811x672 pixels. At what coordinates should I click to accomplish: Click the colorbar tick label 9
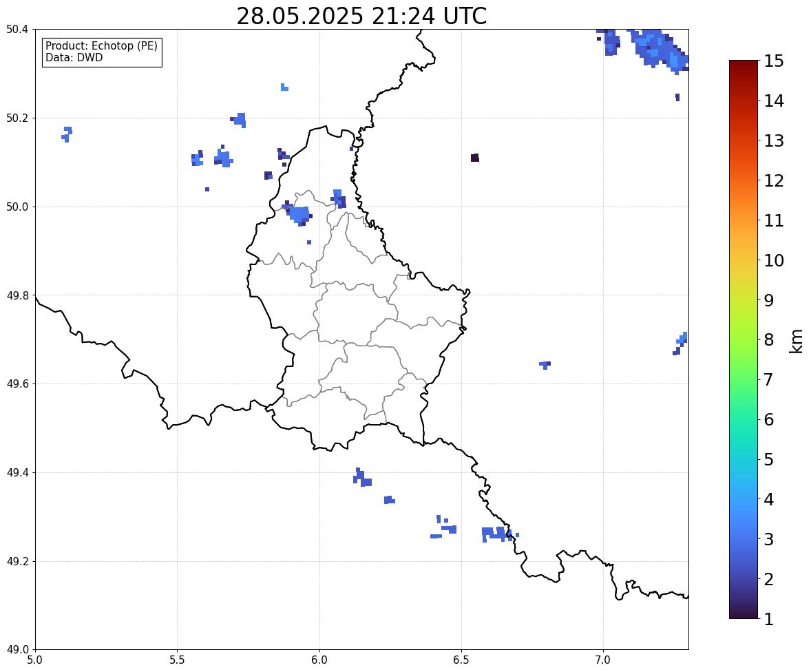pyautogui.click(x=769, y=300)
